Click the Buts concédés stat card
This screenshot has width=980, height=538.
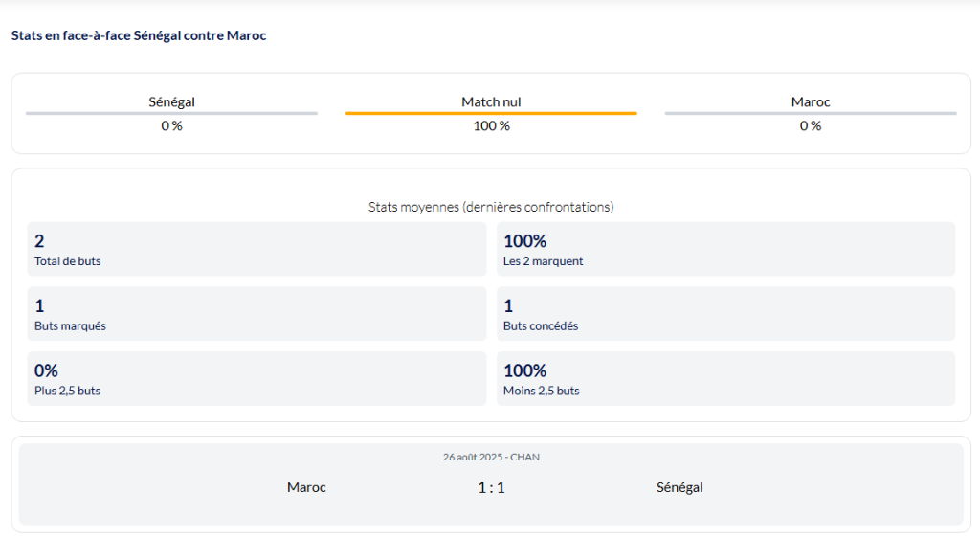[725, 314]
